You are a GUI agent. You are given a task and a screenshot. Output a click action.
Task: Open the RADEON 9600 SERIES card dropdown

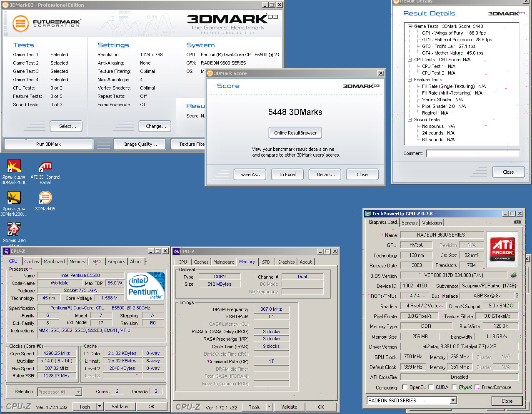[453, 401]
